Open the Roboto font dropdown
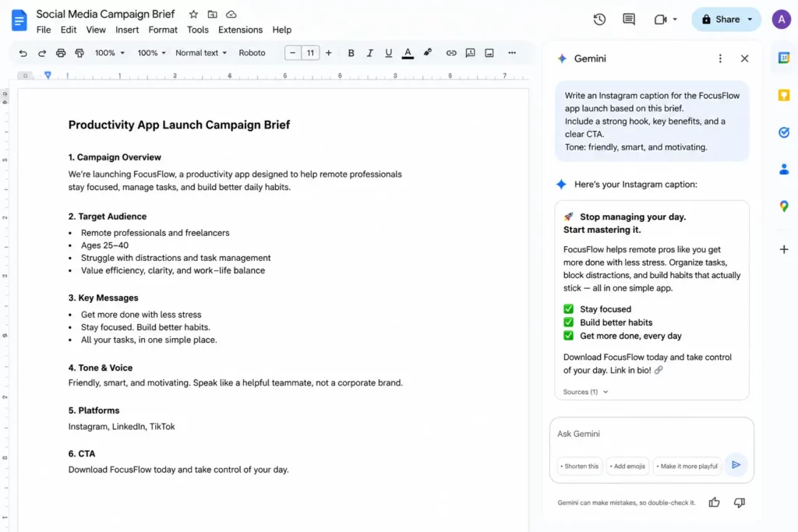 point(252,53)
